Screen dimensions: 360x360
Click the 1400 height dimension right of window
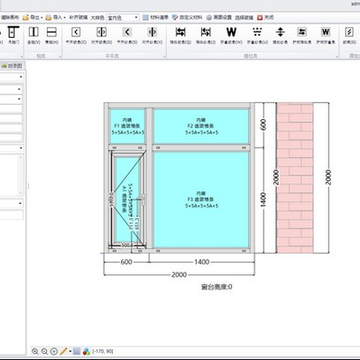pyautogui.click(x=263, y=199)
